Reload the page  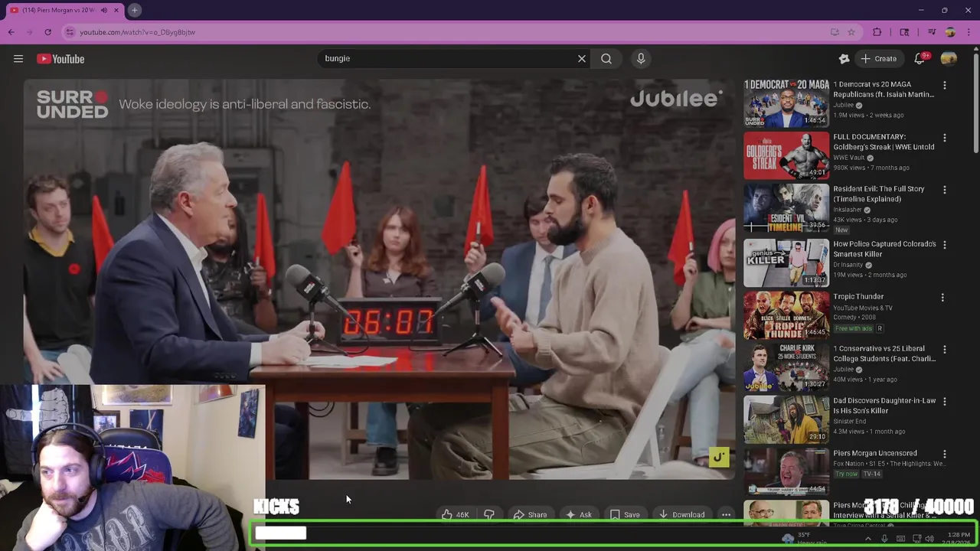[x=47, y=32]
